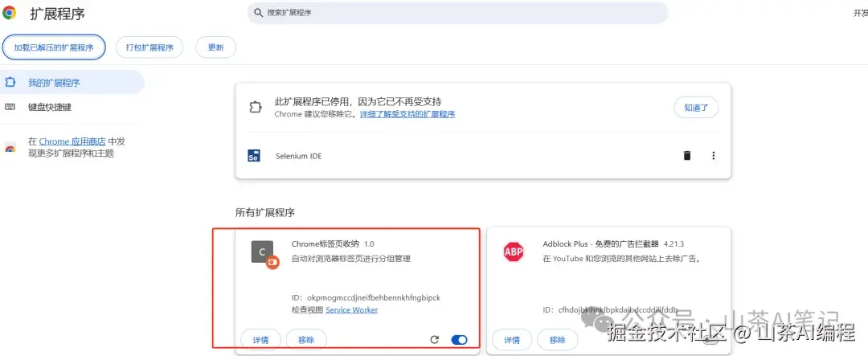Click the puzzle icon beside 我的扩展程序

click(x=10, y=83)
